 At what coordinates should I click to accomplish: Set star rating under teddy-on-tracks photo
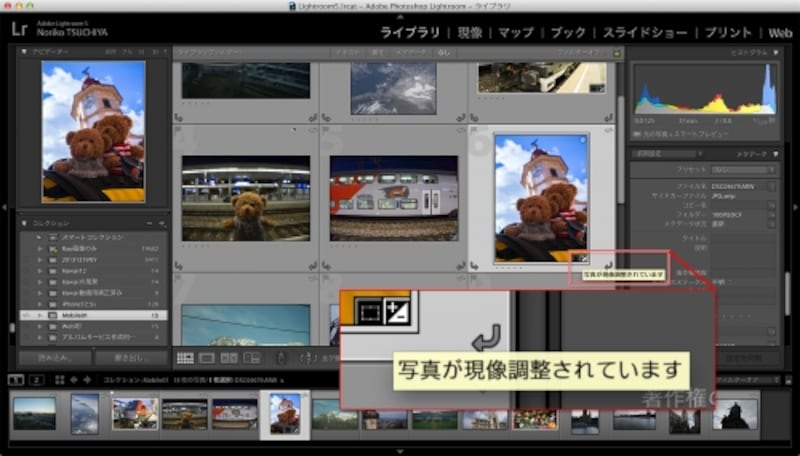point(194,245)
